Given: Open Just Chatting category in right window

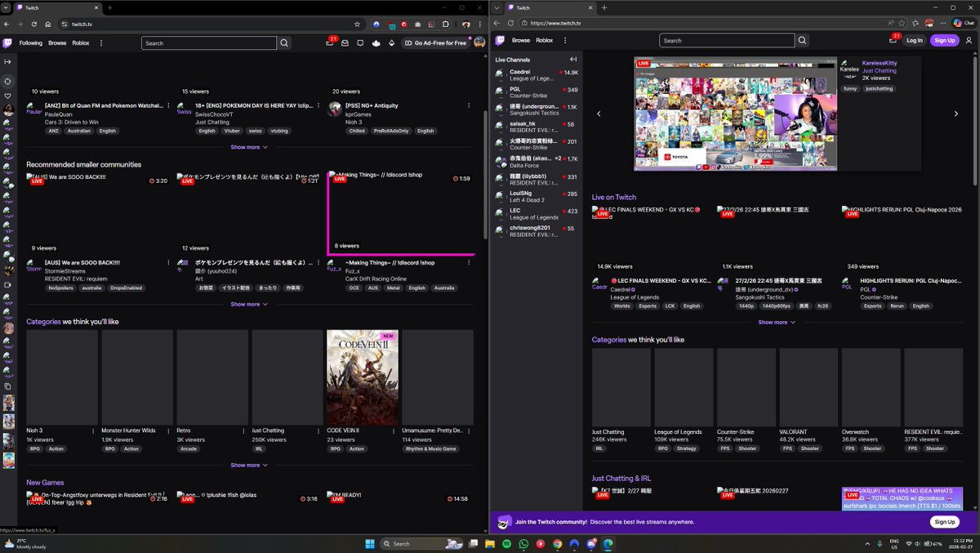Looking at the screenshot, I should [x=621, y=389].
